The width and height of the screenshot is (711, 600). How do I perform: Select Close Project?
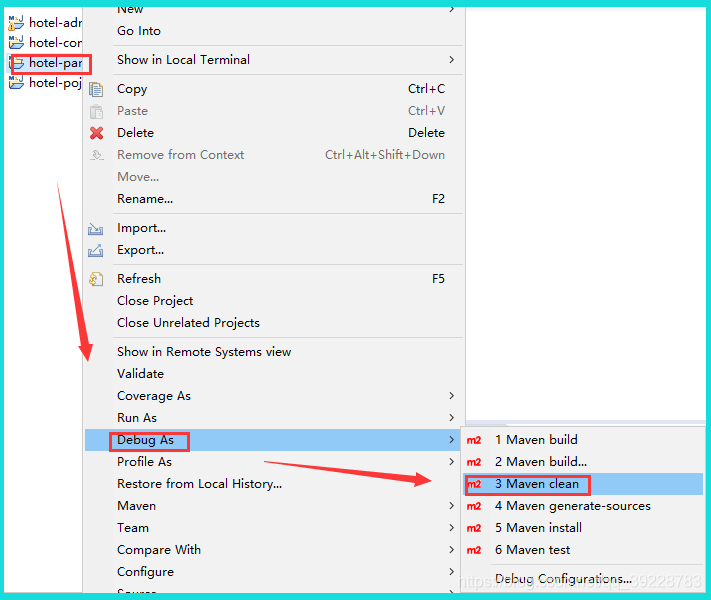[x=155, y=301]
